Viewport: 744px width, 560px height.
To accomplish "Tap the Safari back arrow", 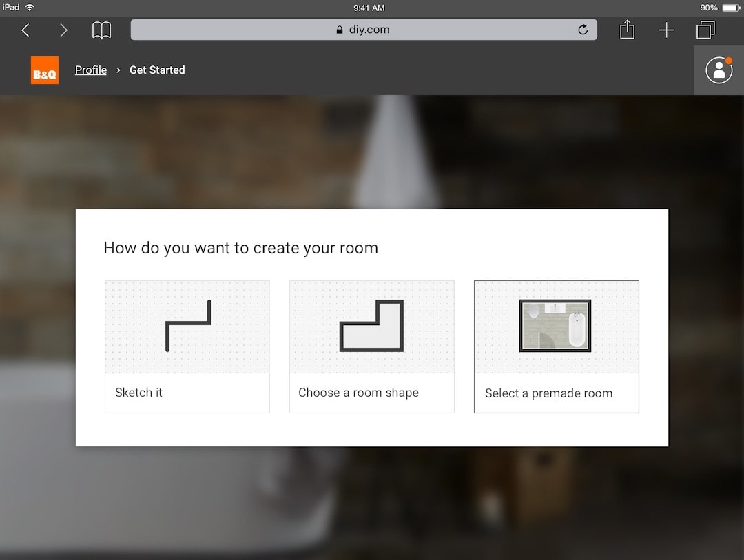I will coord(25,30).
